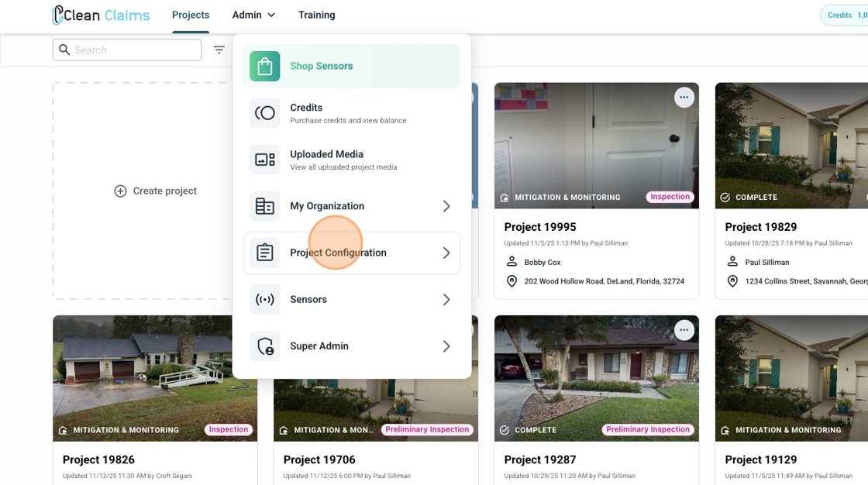The image size is (868, 485).
Task: Select Shop Sensors menu entry
Action: 352,66
